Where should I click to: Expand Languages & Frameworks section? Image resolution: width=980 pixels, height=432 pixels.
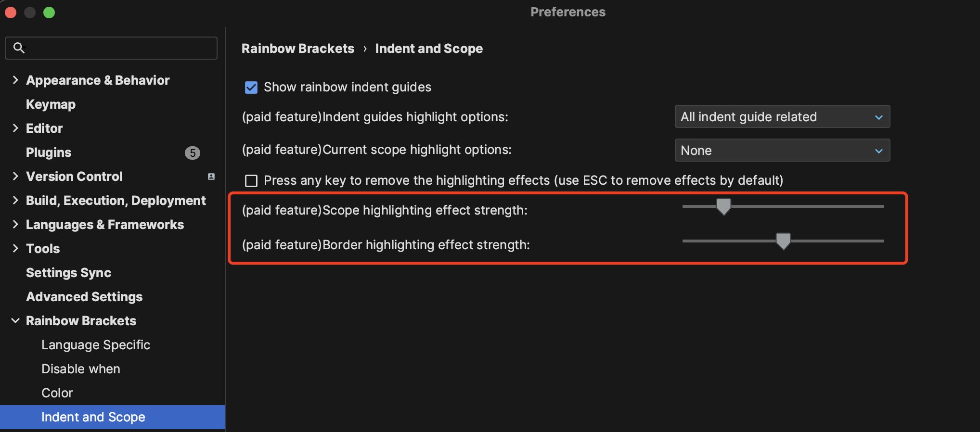click(x=15, y=225)
